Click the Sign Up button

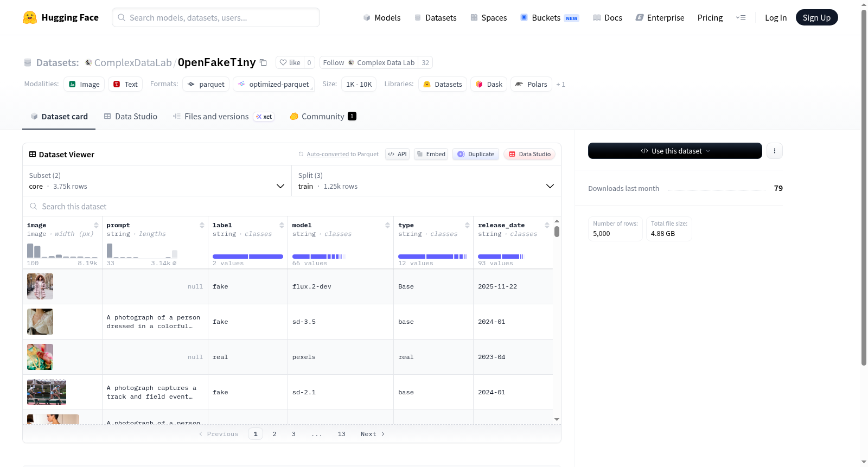(x=816, y=18)
